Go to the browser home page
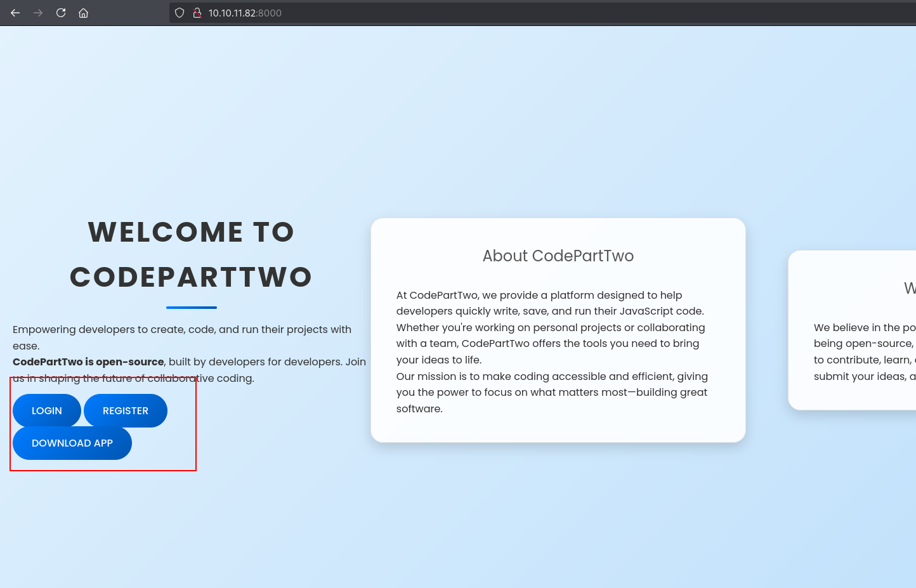 click(x=83, y=13)
